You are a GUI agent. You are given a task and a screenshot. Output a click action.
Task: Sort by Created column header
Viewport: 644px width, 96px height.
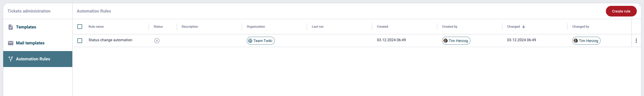click(383, 27)
